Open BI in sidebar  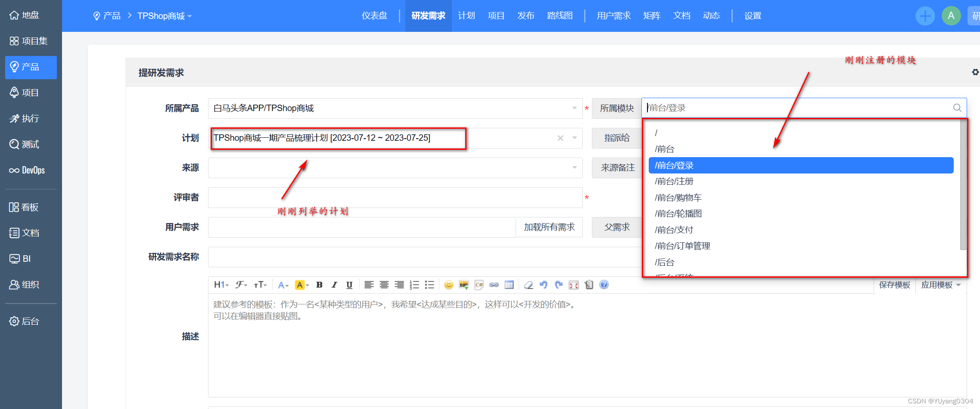click(31, 259)
